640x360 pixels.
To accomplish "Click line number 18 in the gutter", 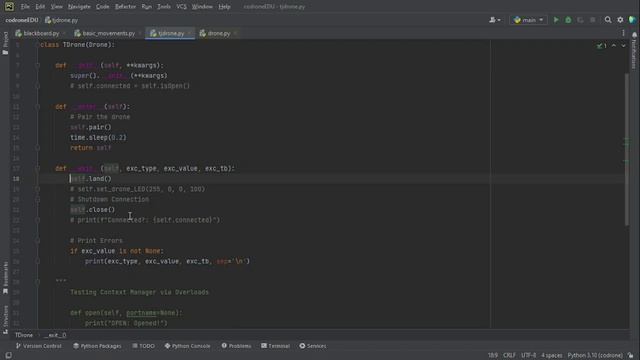I will 16,179.
